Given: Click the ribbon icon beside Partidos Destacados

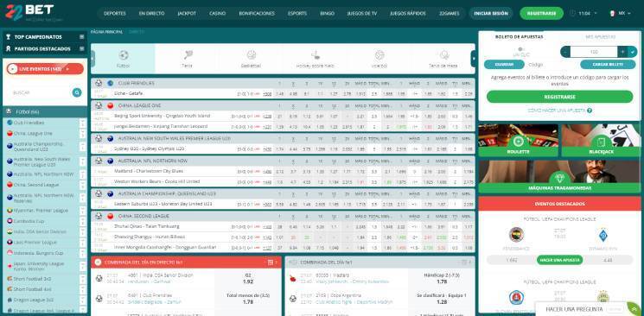Looking at the screenshot, I should (9, 48).
